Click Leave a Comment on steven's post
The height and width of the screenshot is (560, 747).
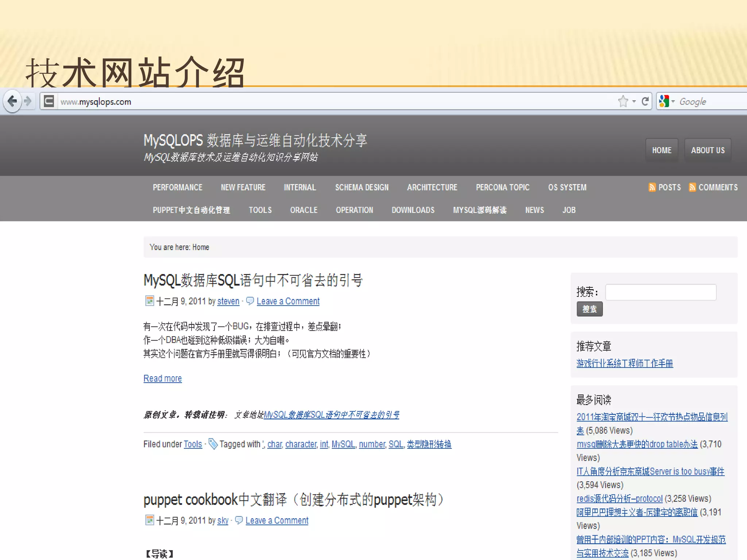click(288, 301)
